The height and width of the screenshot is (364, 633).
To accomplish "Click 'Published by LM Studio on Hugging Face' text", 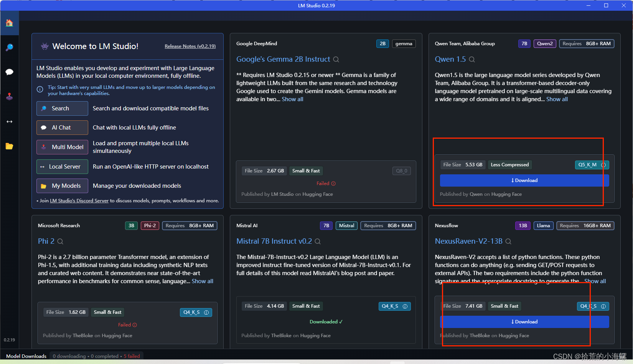I will [287, 194].
